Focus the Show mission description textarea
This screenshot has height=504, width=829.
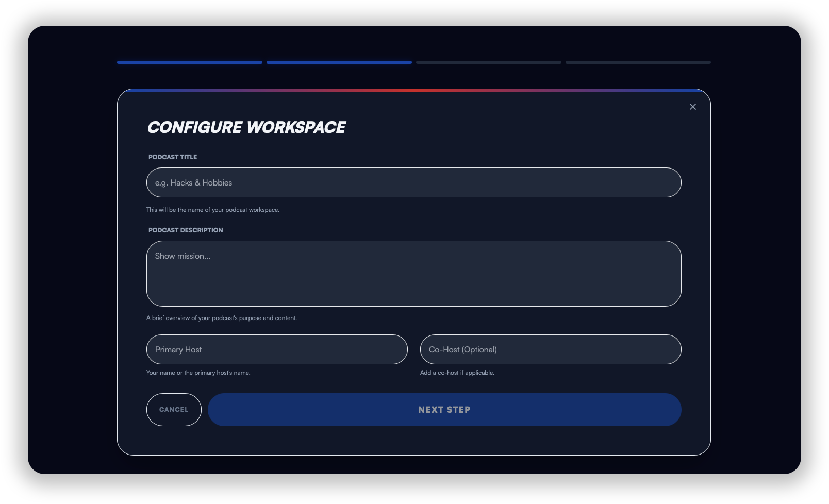pyautogui.click(x=413, y=273)
